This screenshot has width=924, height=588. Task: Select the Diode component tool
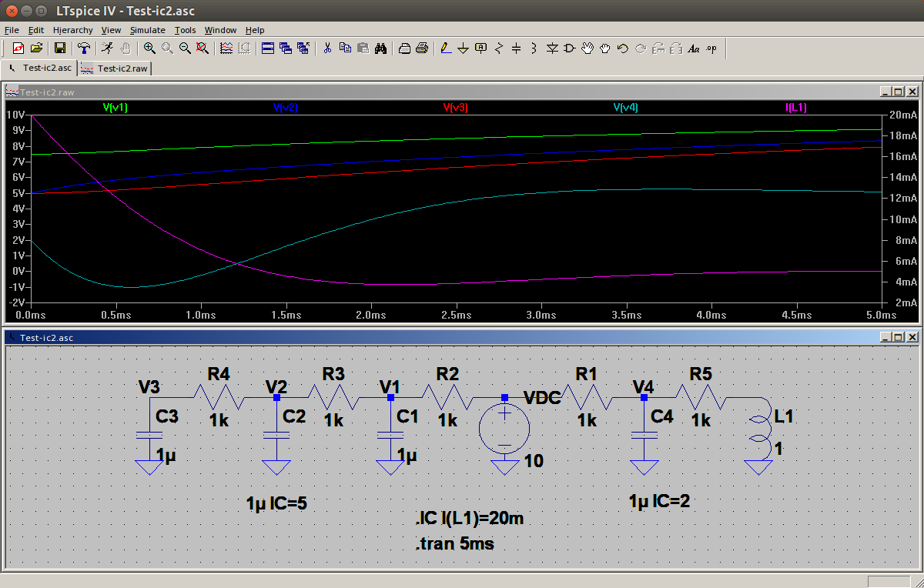(x=552, y=48)
